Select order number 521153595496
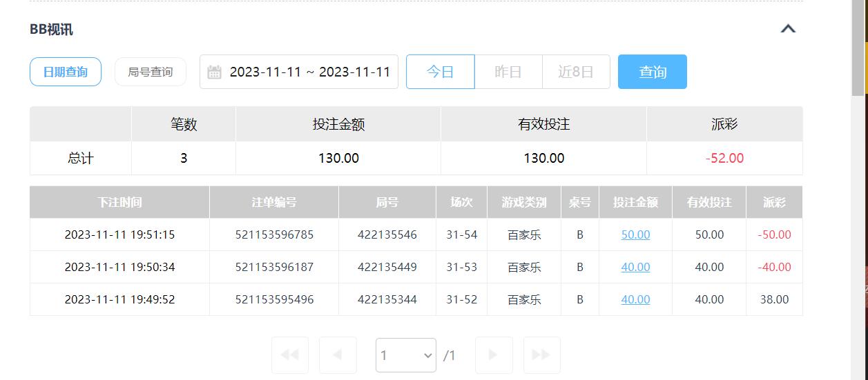The width and height of the screenshot is (868, 380). point(274,299)
